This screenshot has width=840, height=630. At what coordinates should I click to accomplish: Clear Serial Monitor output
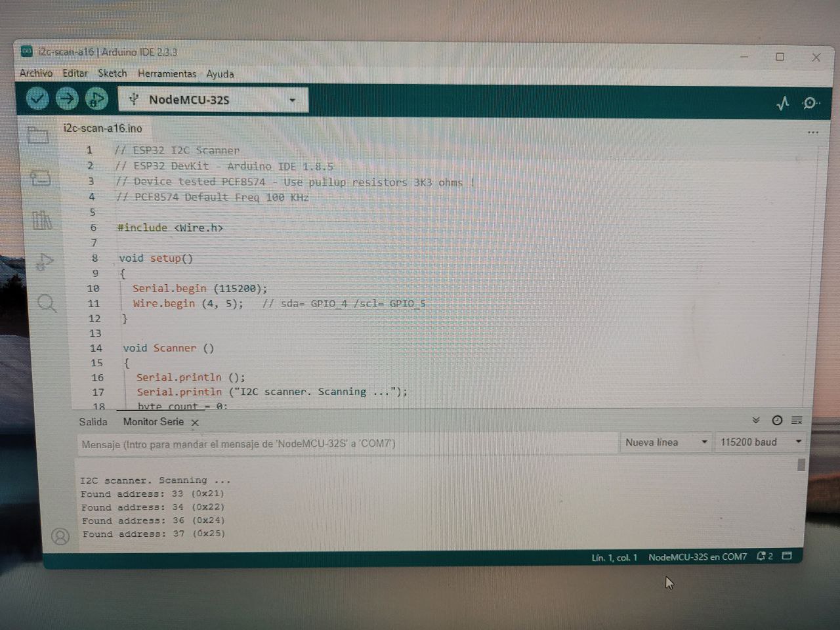tap(797, 420)
